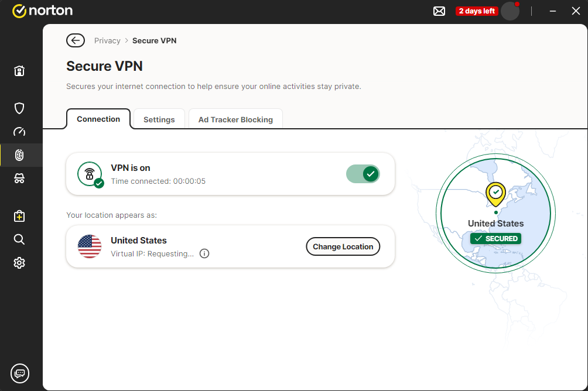Click 'Virtual IP: Requesting...' text
The width and height of the screenshot is (588, 391).
pyautogui.click(x=152, y=254)
